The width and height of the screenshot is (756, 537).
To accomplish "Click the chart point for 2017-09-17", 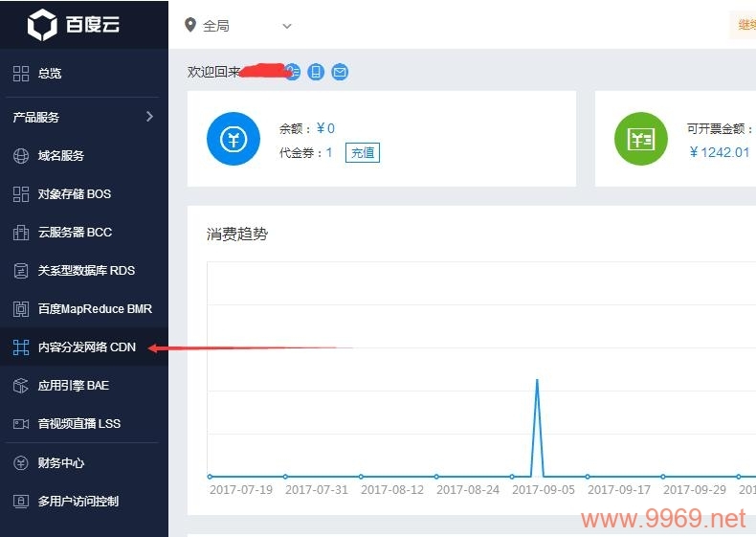I will tap(588, 477).
